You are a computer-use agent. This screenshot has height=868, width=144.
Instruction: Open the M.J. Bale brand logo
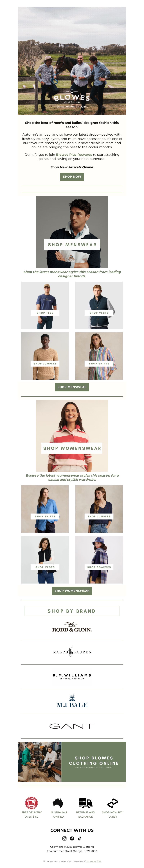click(72, 701)
